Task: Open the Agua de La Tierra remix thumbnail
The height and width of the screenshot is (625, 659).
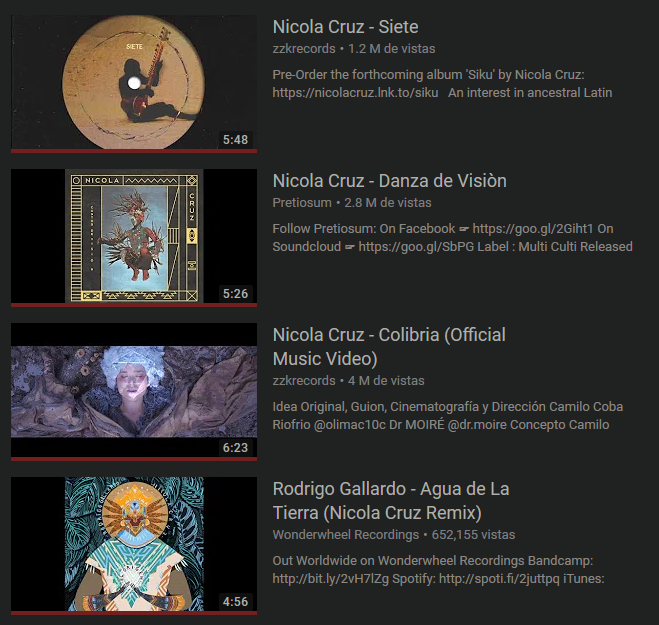Action: [134, 544]
